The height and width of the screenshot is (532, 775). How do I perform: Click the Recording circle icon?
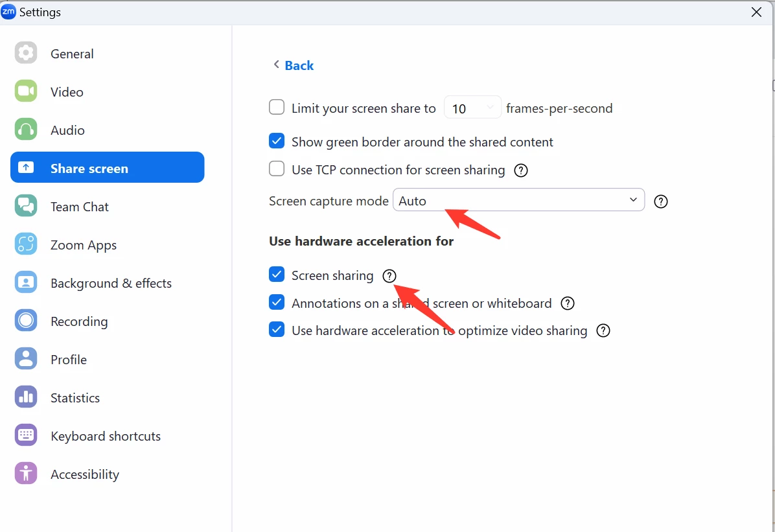[x=26, y=320]
